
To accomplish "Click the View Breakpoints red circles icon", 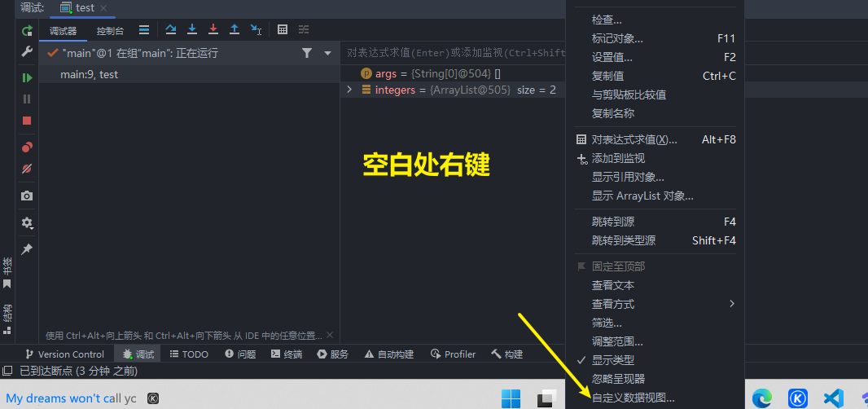I will click(x=27, y=147).
